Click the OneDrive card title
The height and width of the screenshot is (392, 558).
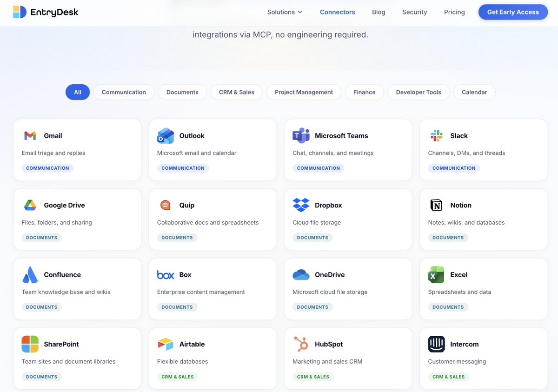click(330, 275)
